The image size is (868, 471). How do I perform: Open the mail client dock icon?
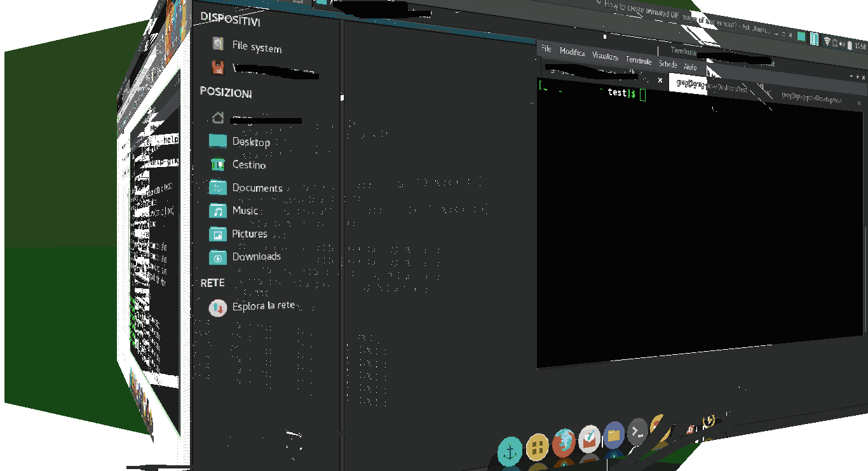pos(590,439)
